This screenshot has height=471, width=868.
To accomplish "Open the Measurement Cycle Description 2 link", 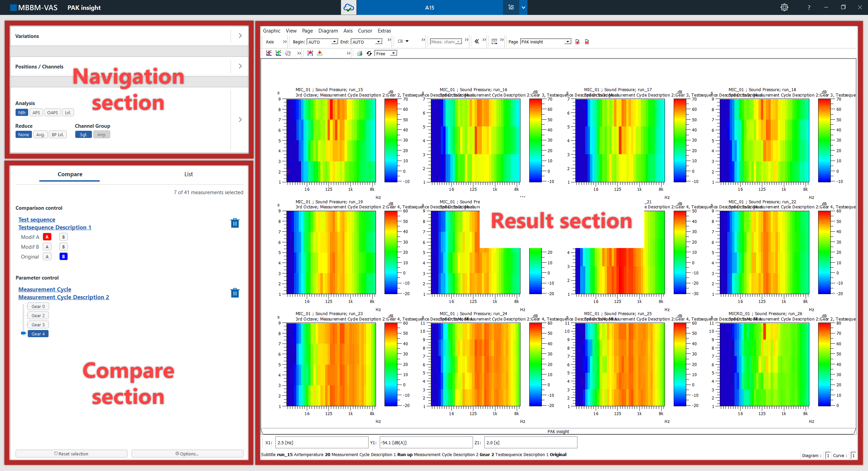I will tap(64, 297).
